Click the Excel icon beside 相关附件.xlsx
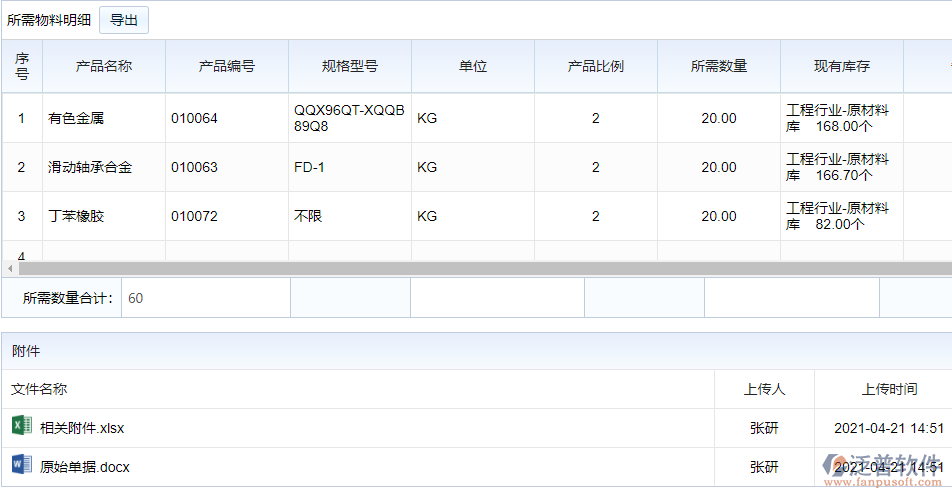 pos(21,427)
